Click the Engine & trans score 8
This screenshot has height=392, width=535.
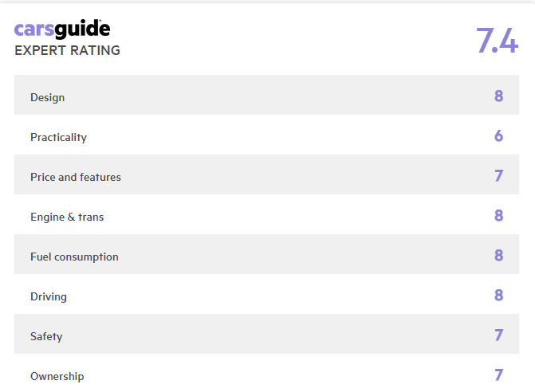499,215
